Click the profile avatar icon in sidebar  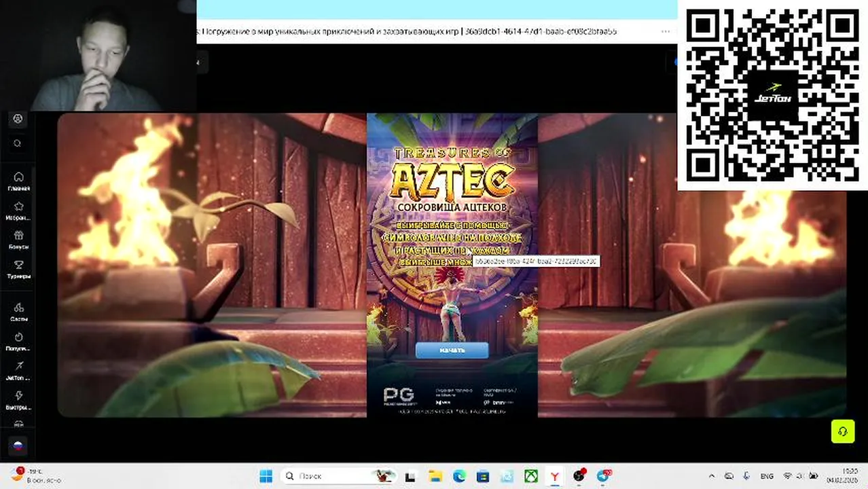click(18, 119)
